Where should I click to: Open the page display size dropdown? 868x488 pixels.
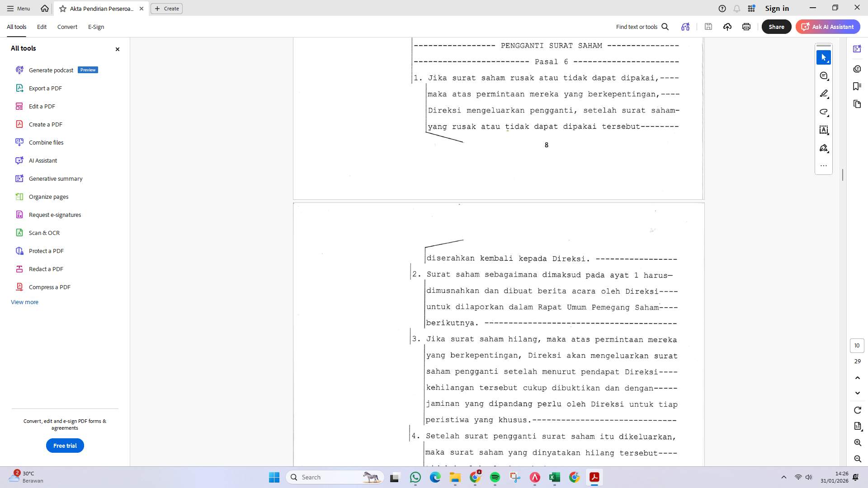point(857,426)
